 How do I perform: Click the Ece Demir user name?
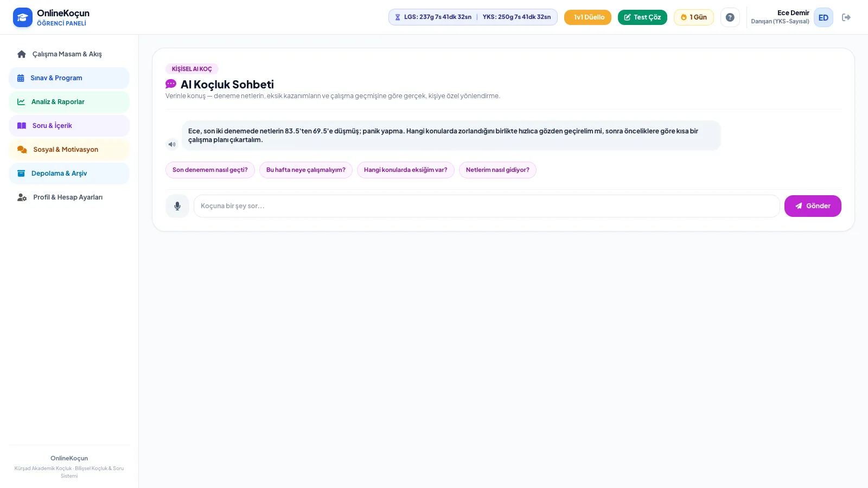(x=793, y=13)
